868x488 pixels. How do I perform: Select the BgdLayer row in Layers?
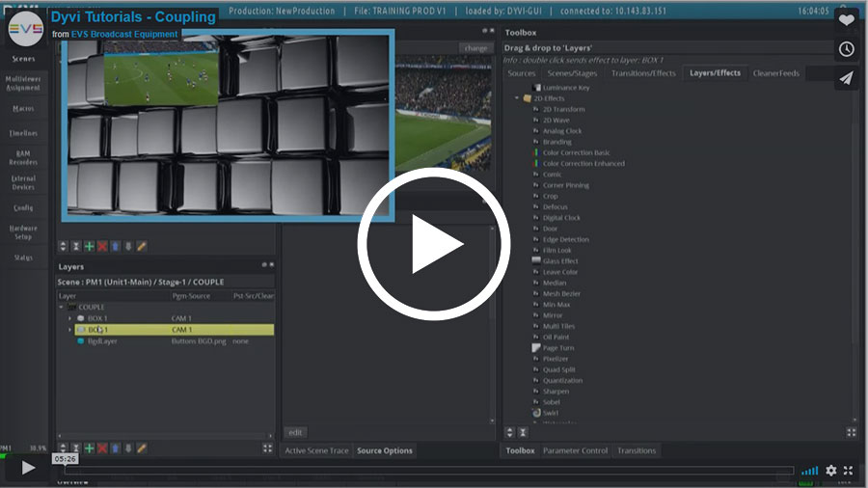102,340
